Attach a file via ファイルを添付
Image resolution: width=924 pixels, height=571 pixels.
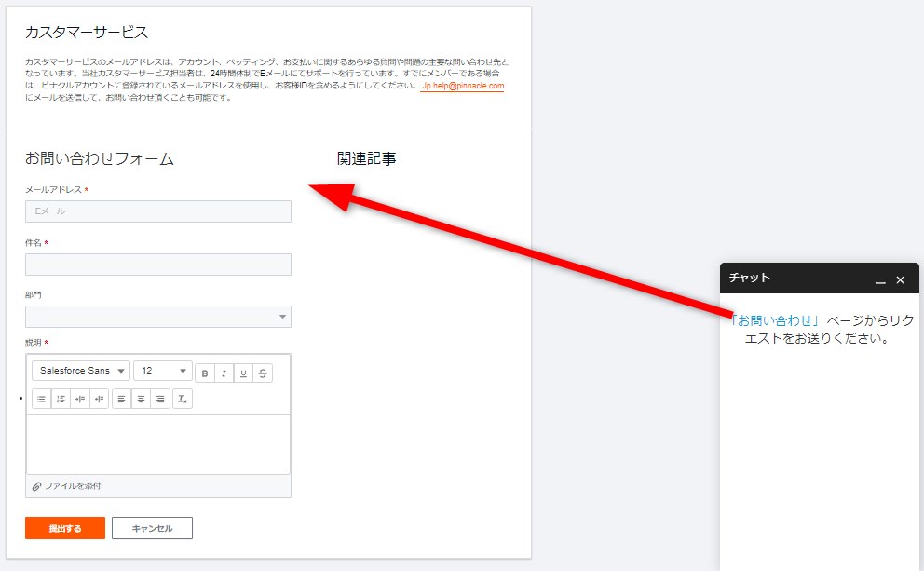[x=66, y=486]
